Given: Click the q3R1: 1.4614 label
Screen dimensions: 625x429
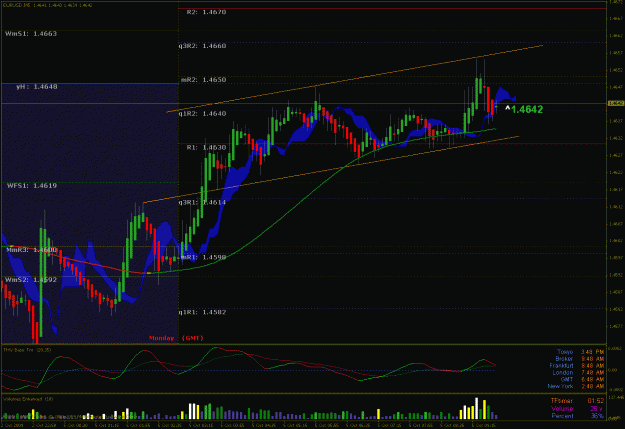Looking at the screenshot, I should [202, 203].
